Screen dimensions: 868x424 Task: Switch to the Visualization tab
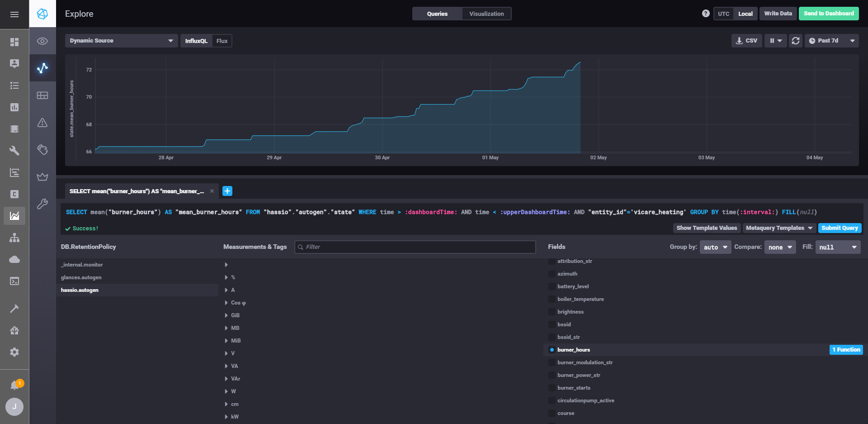tap(486, 14)
